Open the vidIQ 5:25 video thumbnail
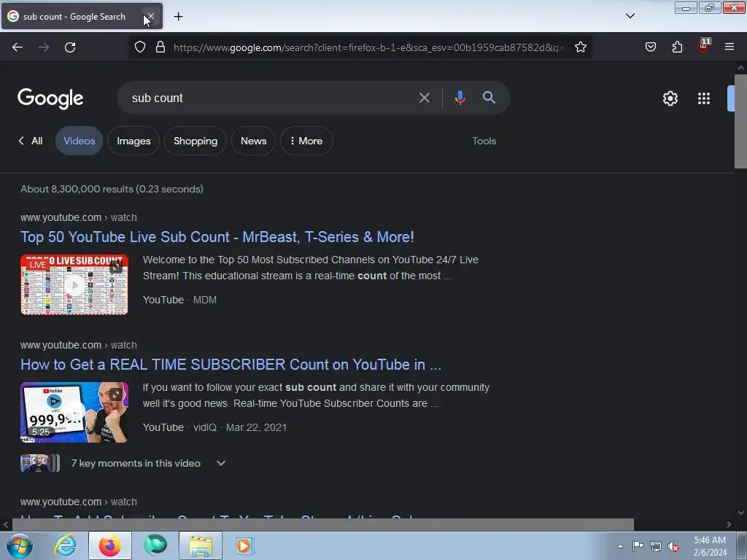The height and width of the screenshot is (560, 747). [x=74, y=413]
